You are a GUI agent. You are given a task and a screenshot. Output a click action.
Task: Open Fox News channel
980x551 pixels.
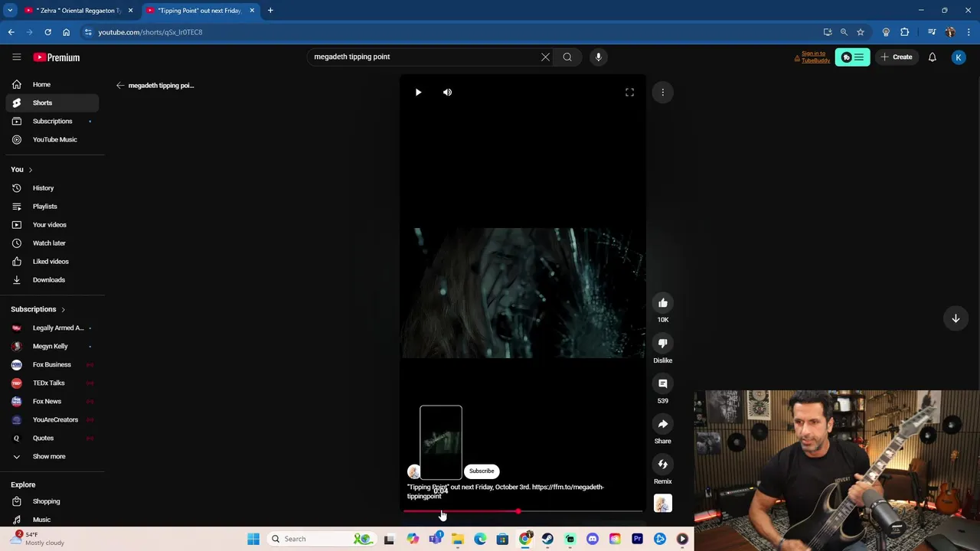(53, 401)
